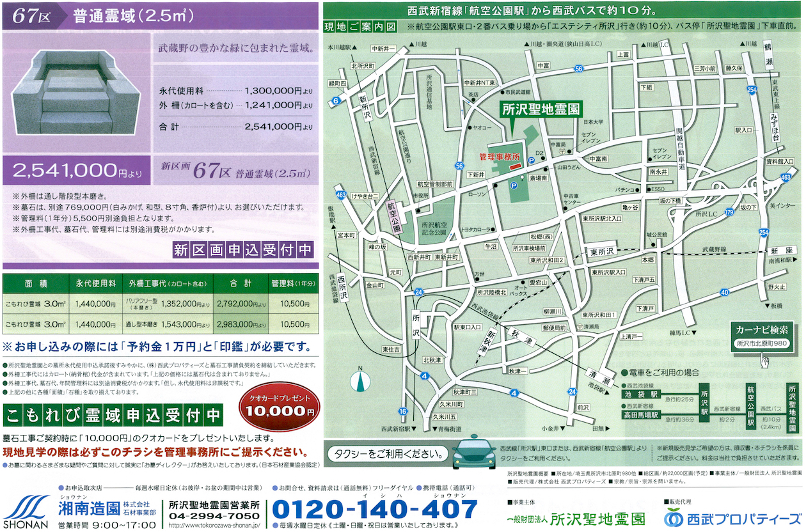
Task: Click the route 16 marker on the map
Action: tap(402, 411)
